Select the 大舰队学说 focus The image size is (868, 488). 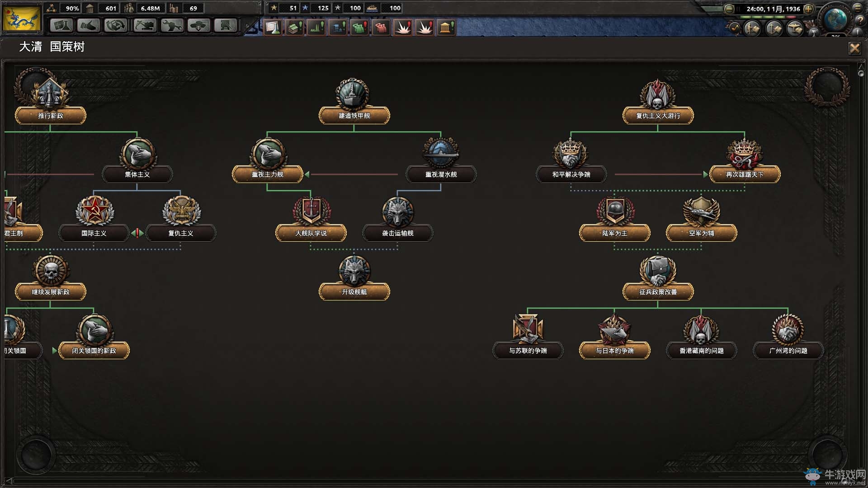click(311, 233)
